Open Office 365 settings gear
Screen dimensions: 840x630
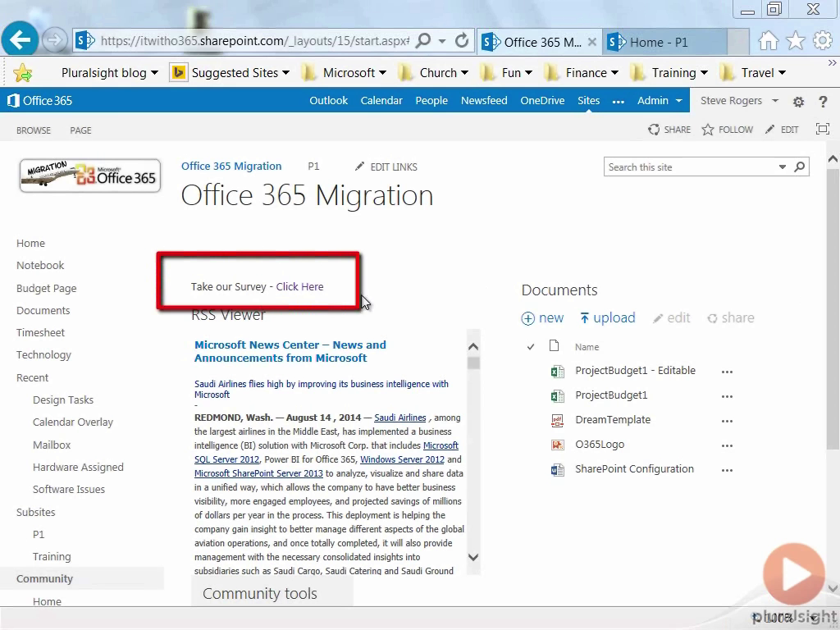coord(798,101)
